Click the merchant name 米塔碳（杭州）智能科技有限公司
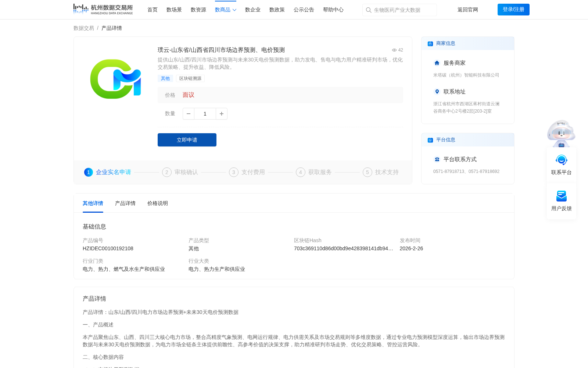588x368 pixels. (466, 75)
